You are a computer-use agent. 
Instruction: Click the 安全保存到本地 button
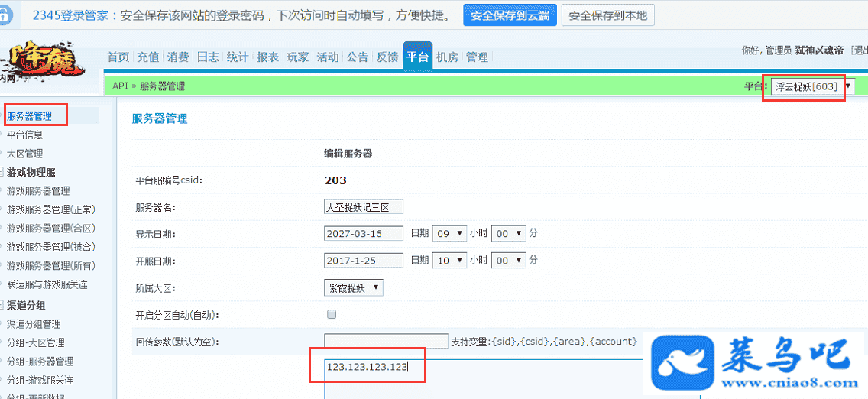coord(607,15)
